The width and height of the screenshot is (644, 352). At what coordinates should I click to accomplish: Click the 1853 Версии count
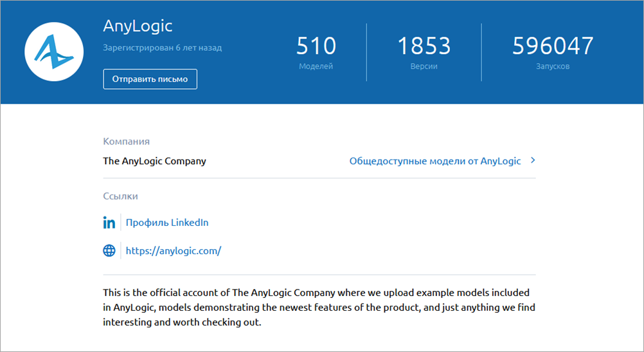point(424,52)
